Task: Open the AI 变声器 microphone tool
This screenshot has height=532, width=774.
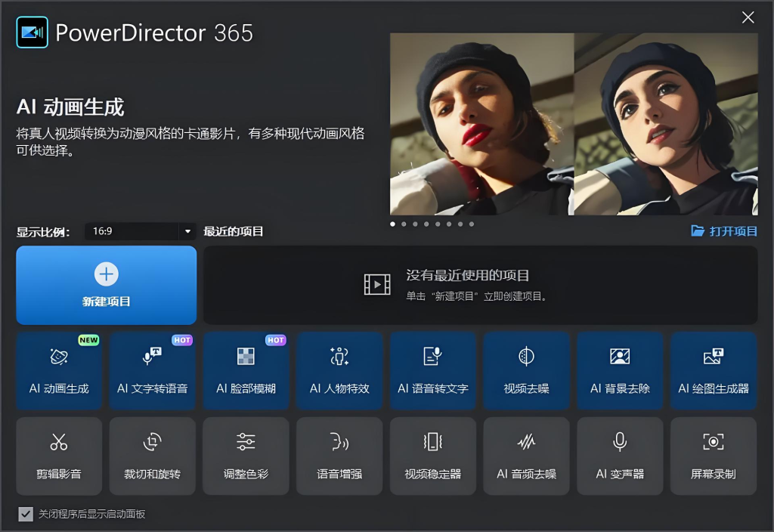Action: tap(620, 456)
